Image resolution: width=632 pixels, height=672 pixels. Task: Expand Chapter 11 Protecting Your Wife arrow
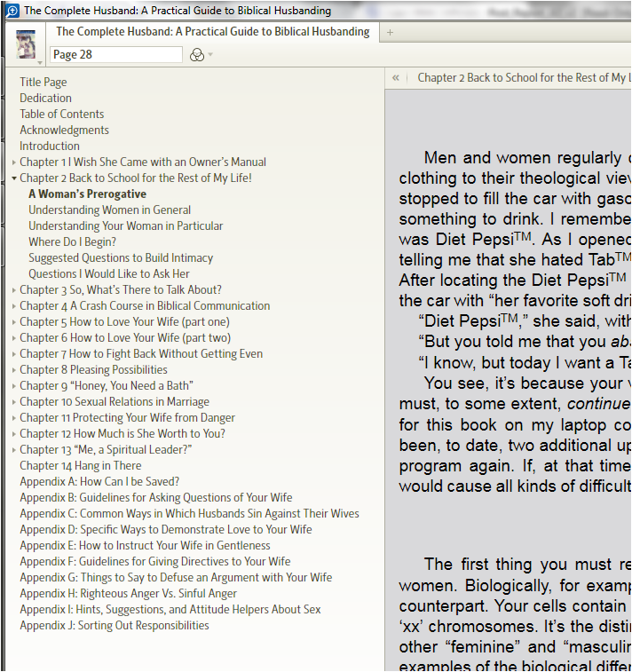pos(14,418)
